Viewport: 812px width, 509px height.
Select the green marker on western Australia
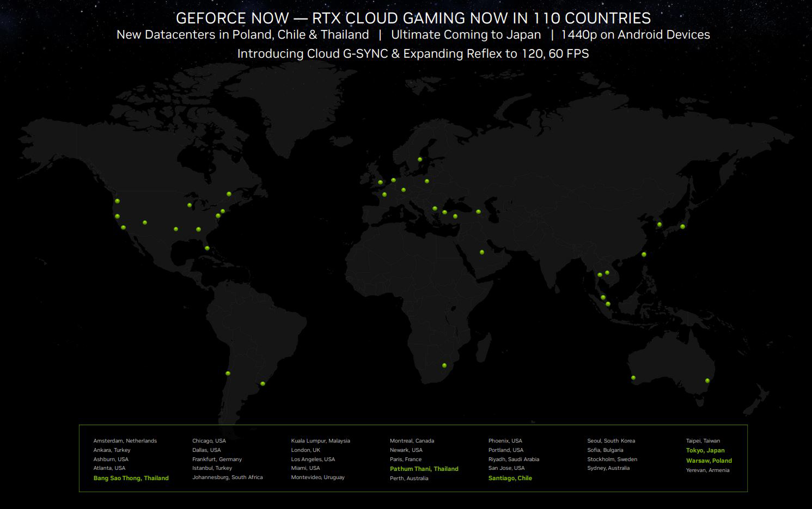point(633,378)
